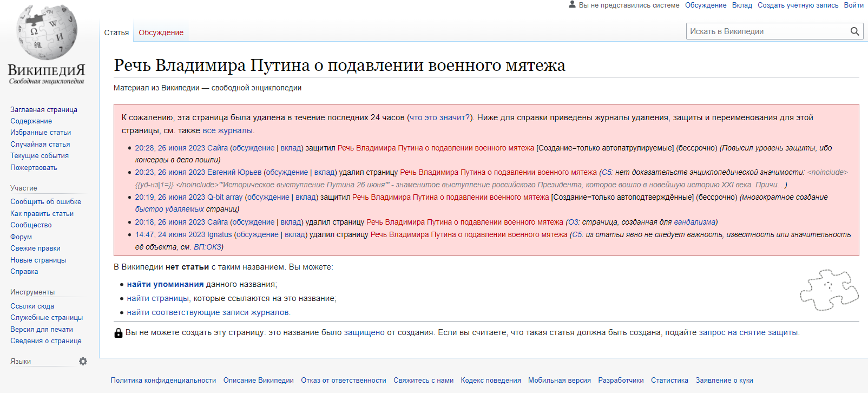Open 'Вклад' in top user bar
This screenshot has height=393, width=868.
coord(742,5)
